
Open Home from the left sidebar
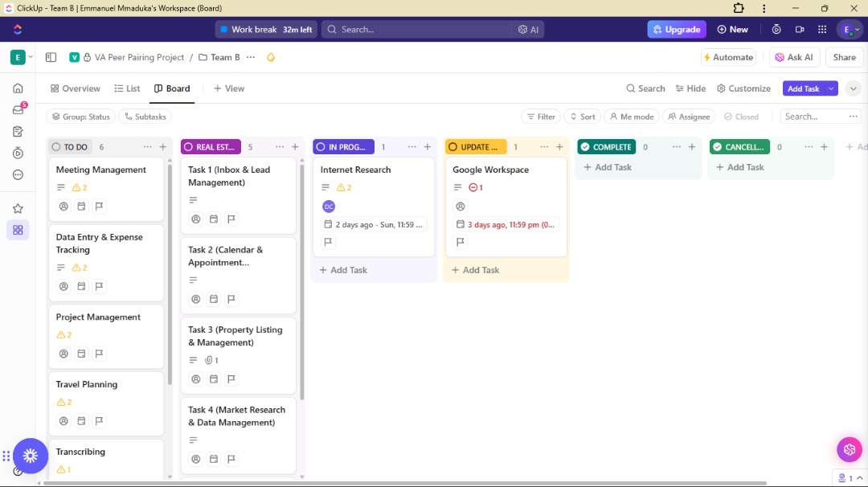[x=18, y=88]
